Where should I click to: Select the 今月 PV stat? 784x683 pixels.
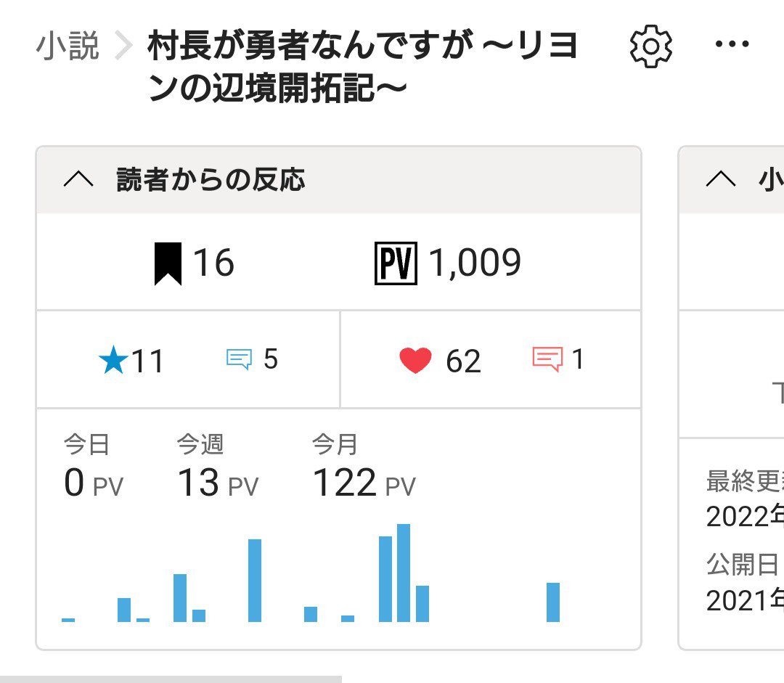[363, 470]
